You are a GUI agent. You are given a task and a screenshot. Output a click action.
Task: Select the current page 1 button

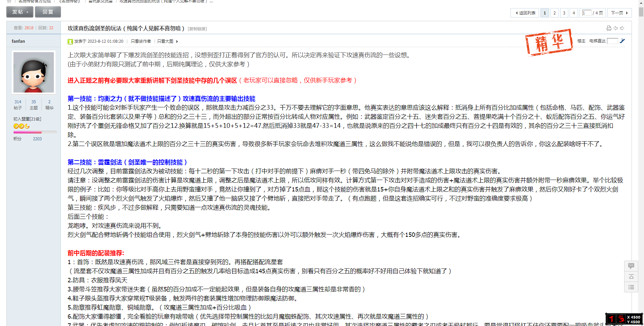point(545,13)
